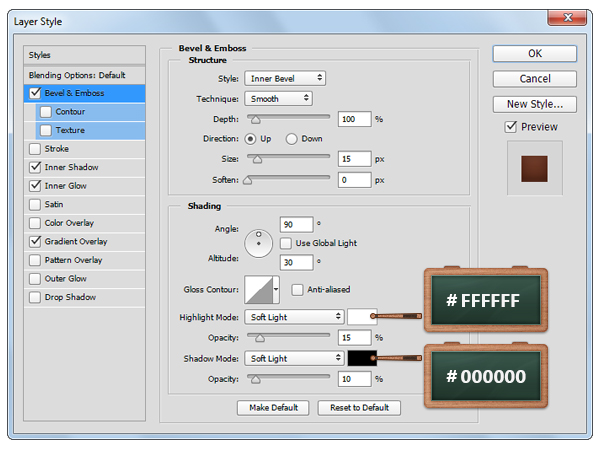Select the Down direction radio button
This screenshot has width=600, height=449.
pos(292,138)
